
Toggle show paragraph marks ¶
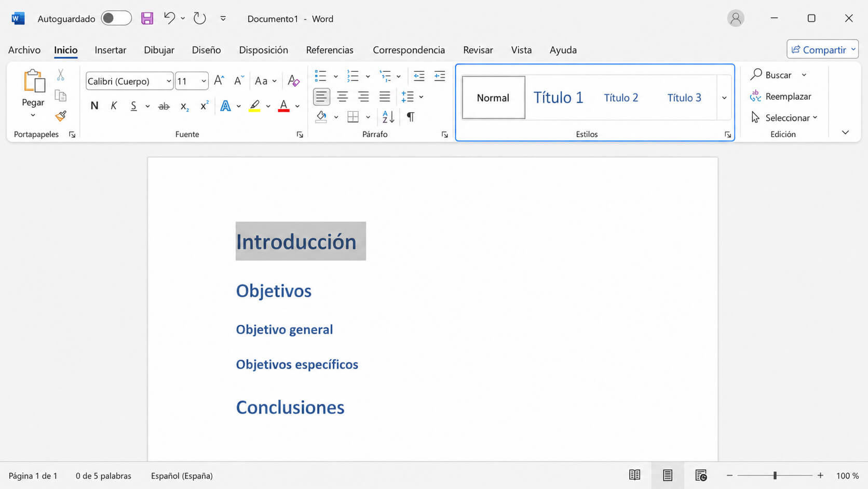pyautogui.click(x=411, y=117)
